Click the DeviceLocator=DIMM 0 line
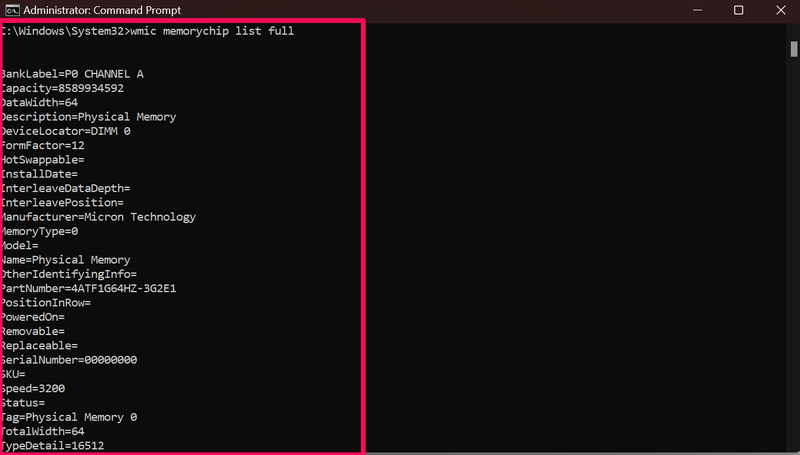The width and height of the screenshot is (800, 455). tap(66, 131)
